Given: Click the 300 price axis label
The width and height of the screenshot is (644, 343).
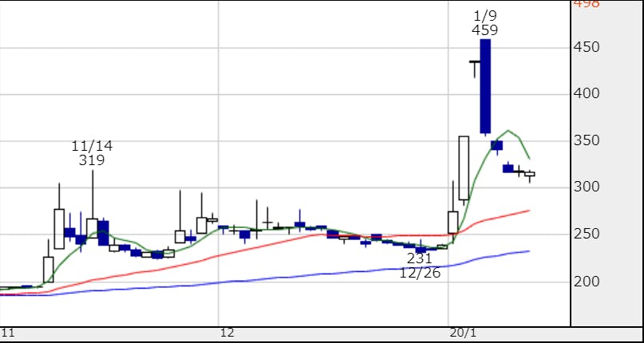Looking at the screenshot, I should tap(586, 187).
